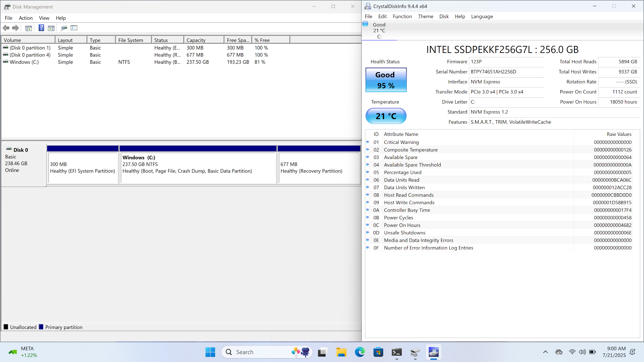Click status dot for Unsafe Shutdowns attribute
644x362 pixels.
point(368,232)
